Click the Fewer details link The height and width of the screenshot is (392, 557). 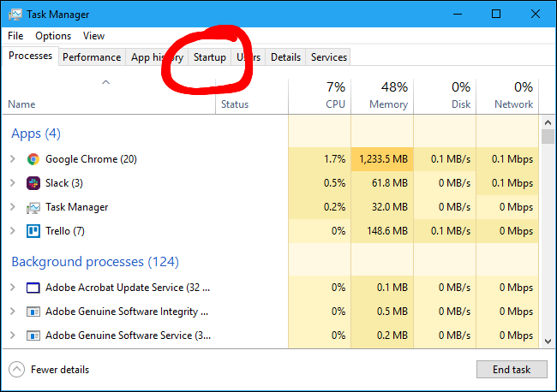(x=60, y=370)
